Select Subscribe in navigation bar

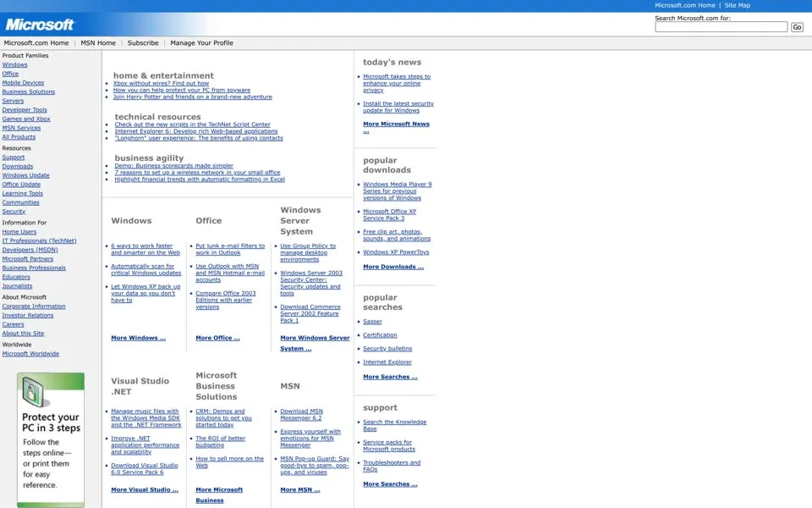click(143, 43)
